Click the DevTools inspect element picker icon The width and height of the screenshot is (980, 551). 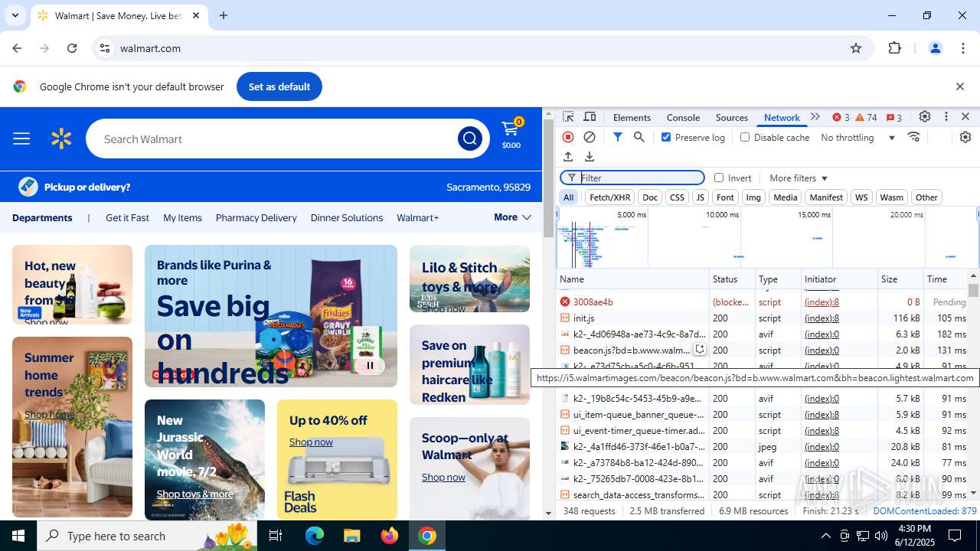(568, 117)
